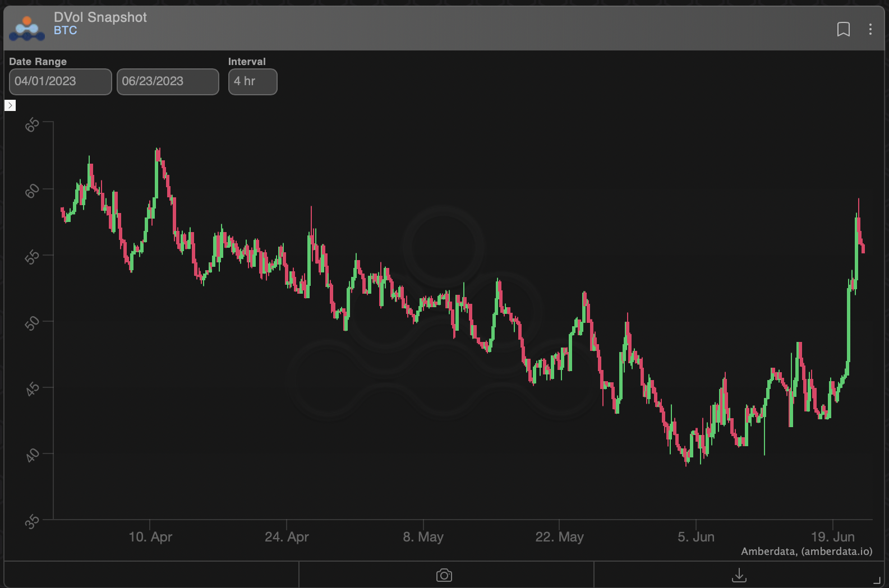Click the 22. May x-axis label
Screen dimensions: 889x588
[559, 537]
